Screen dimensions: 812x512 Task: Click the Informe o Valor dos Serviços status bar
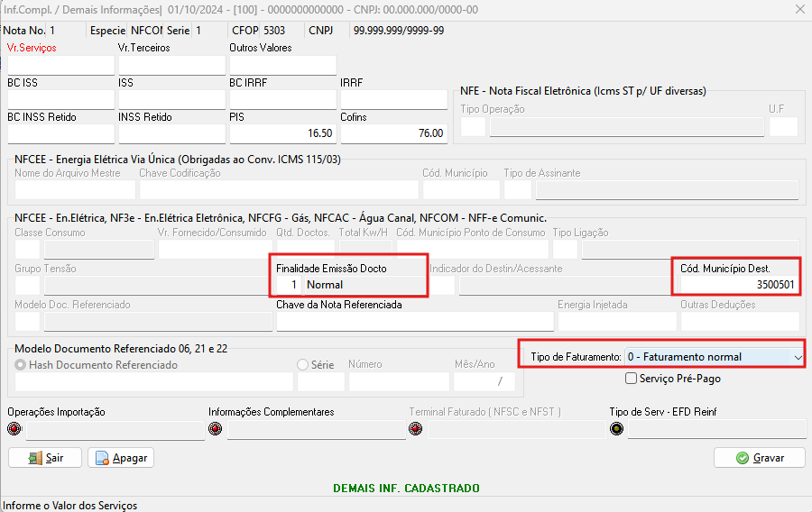(x=69, y=506)
